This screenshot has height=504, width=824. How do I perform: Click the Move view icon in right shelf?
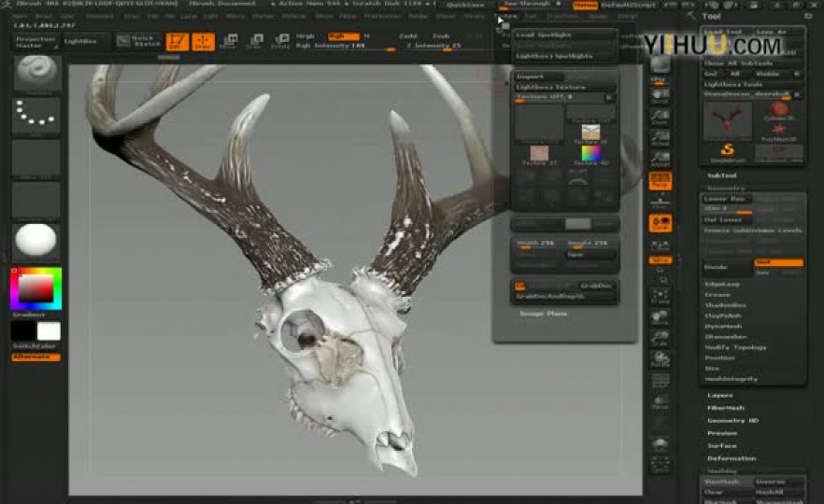660,317
